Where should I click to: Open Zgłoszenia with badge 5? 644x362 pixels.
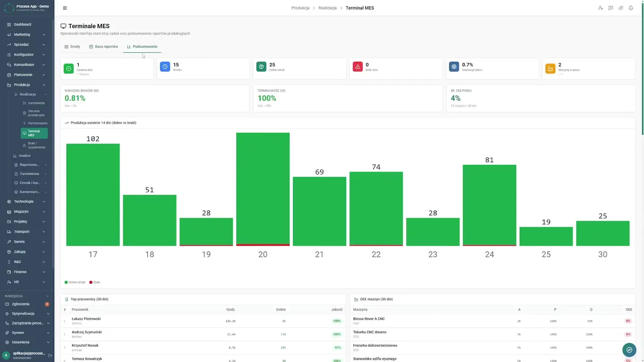27,304
